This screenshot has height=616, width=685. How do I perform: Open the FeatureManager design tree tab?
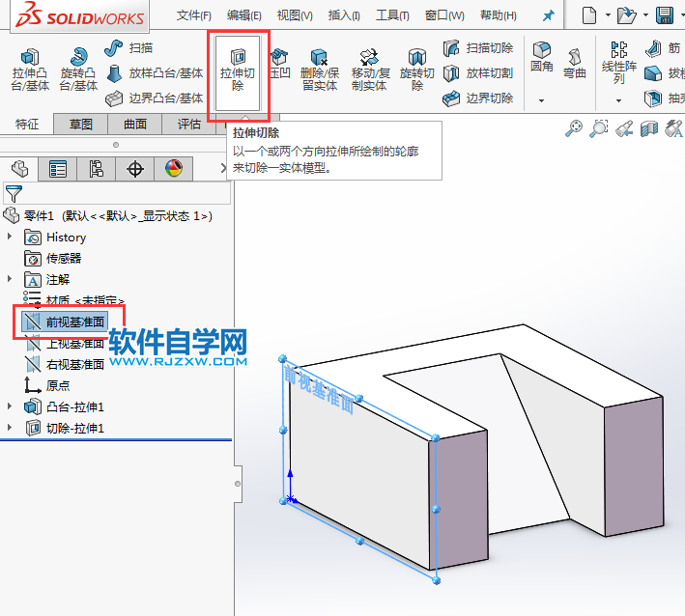[19, 169]
